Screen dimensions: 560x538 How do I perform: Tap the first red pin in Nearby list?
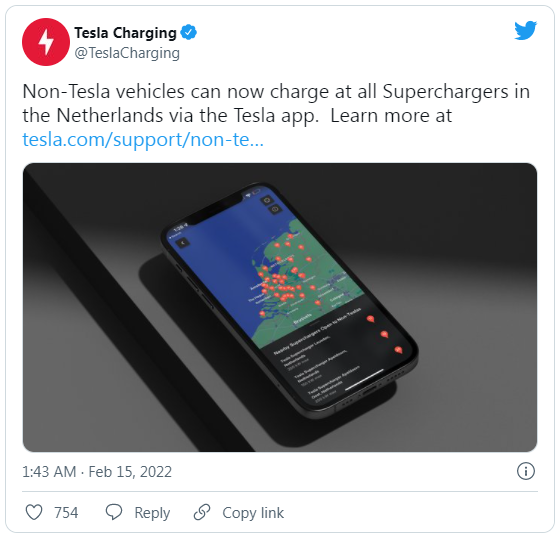tap(371, 319)
